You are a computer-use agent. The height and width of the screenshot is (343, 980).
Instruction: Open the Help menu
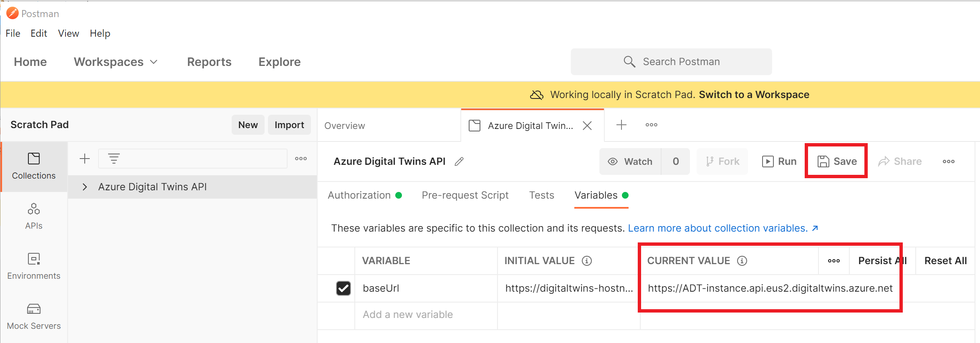tap(100, 33)
